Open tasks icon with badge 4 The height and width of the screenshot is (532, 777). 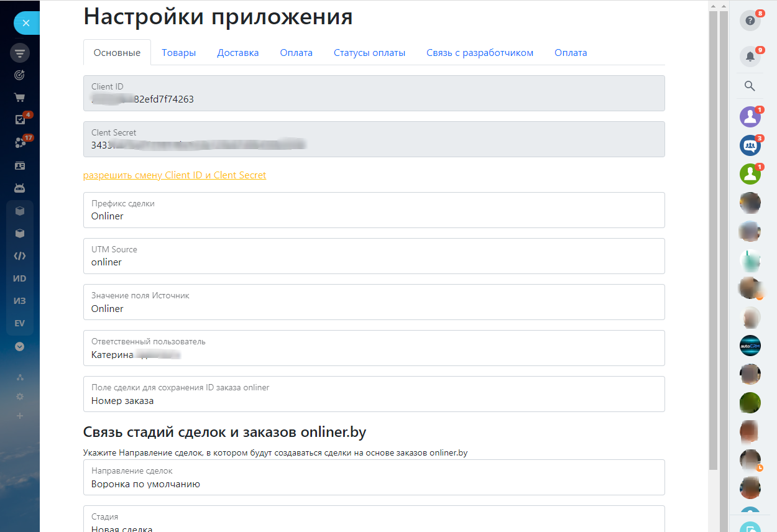[20, 120]
